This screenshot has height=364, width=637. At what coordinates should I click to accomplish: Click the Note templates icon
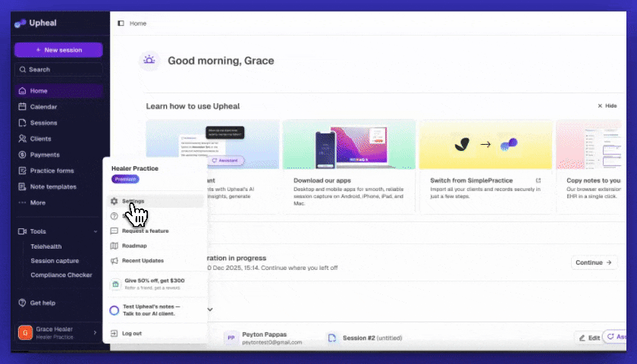[x=22, y=187]
